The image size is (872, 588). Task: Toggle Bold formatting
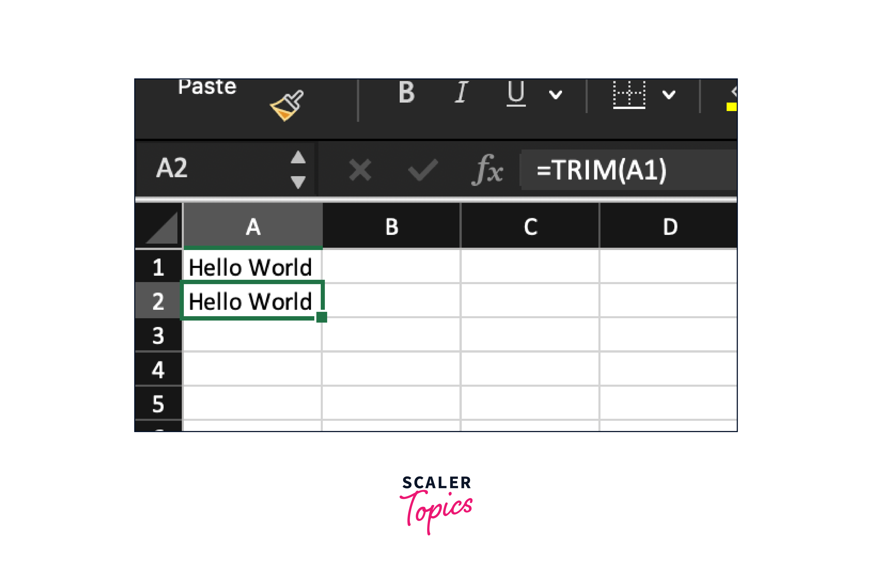click(x=406, y=92)
